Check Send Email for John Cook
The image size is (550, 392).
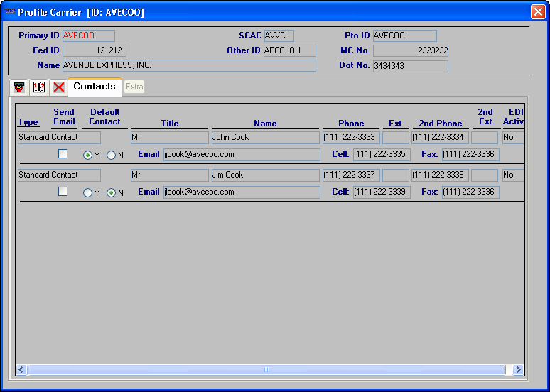[x=63, y=153]
